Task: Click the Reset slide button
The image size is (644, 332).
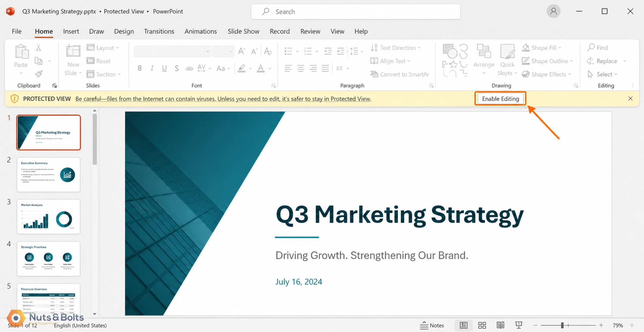Action: [x=99, y=61]
